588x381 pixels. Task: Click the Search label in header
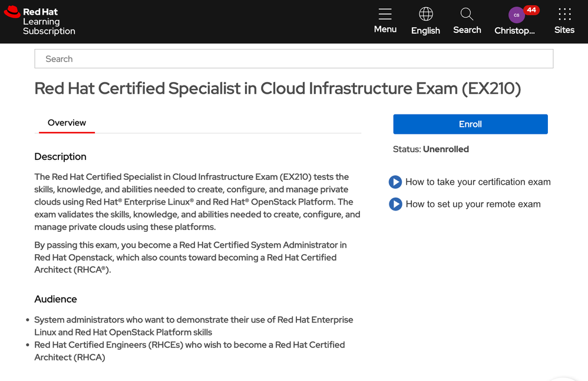click(467, 30)
